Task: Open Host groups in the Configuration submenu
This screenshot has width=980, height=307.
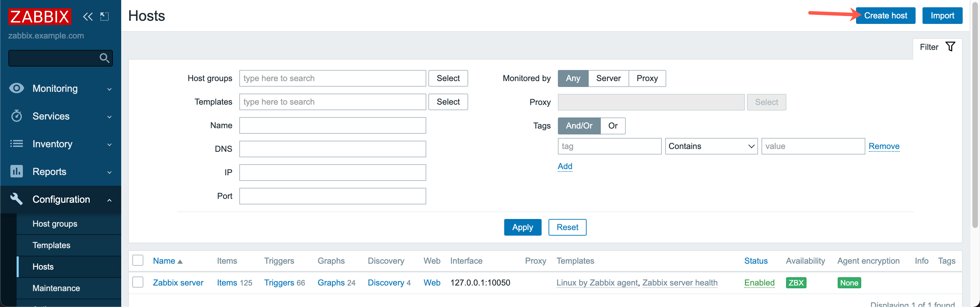Action: [55, 224]
